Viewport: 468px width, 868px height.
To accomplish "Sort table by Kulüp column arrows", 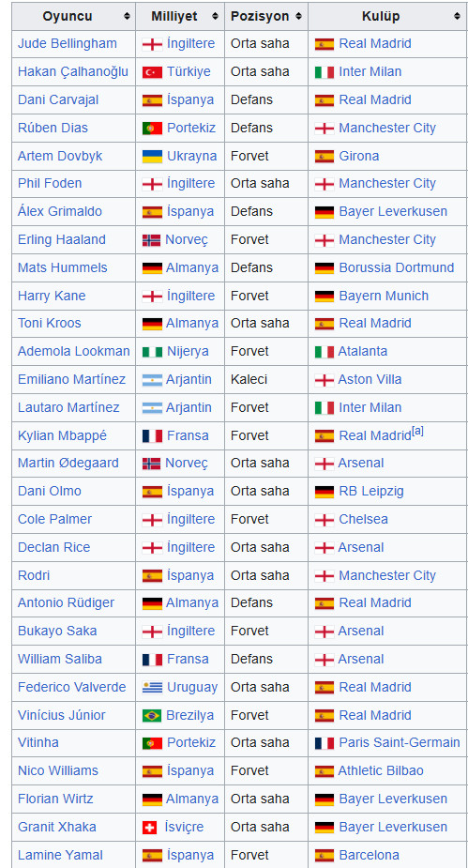I will pyautogui.click(x=457, y=17).
